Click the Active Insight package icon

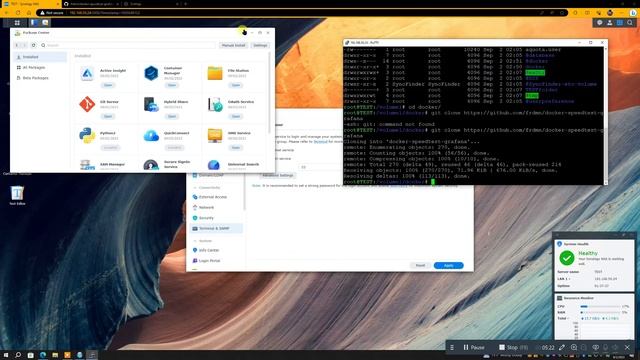coord(87,74)
